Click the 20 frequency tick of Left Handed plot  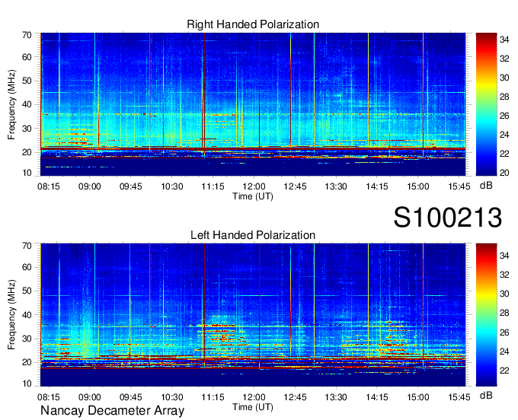(27, 363)
